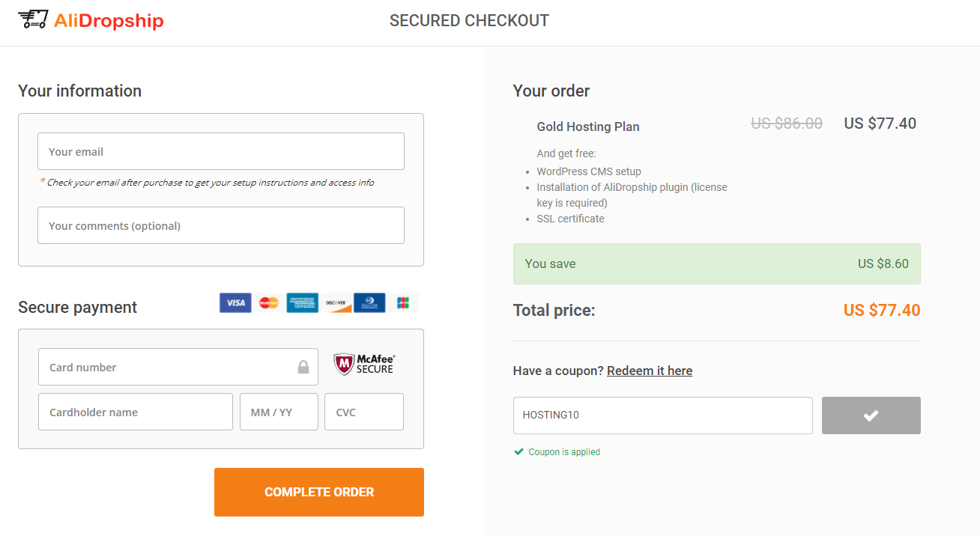This screenshot has width=980, height=536.
Task: Focus the Your comments optional field
Action: point(221,225)
